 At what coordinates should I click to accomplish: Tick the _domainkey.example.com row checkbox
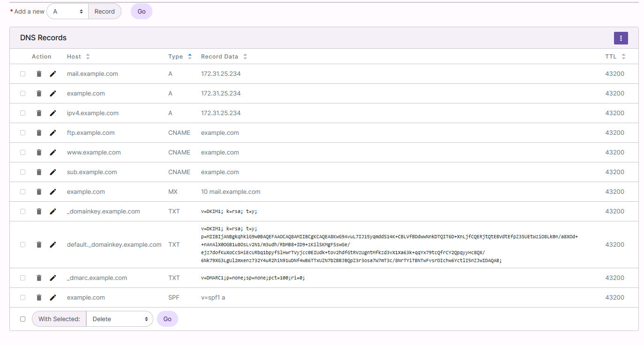tap(22, 211)
